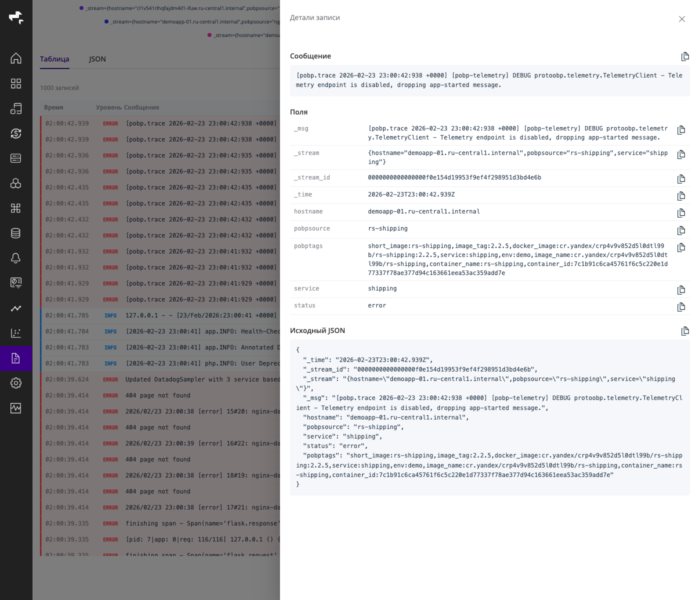Close the Детали записи panel
The height and width of the screenshot is (600, 700).
coord(681,19)
